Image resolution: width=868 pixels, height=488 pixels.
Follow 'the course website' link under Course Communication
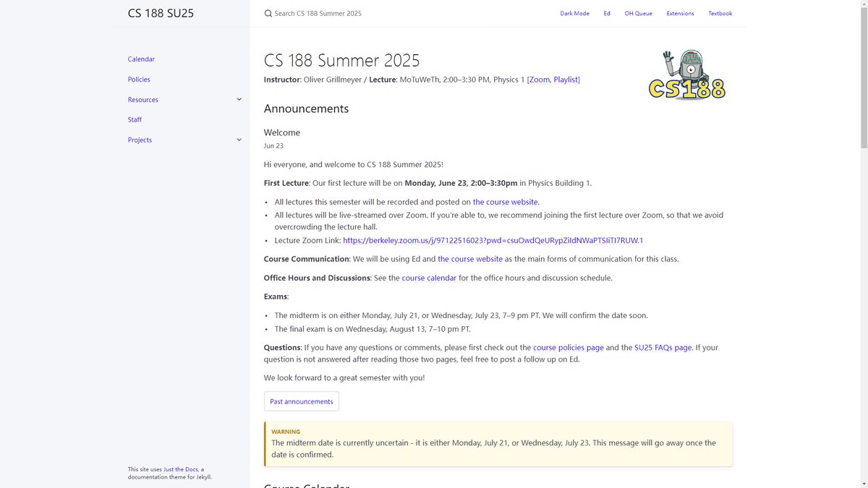pos(470,259)
